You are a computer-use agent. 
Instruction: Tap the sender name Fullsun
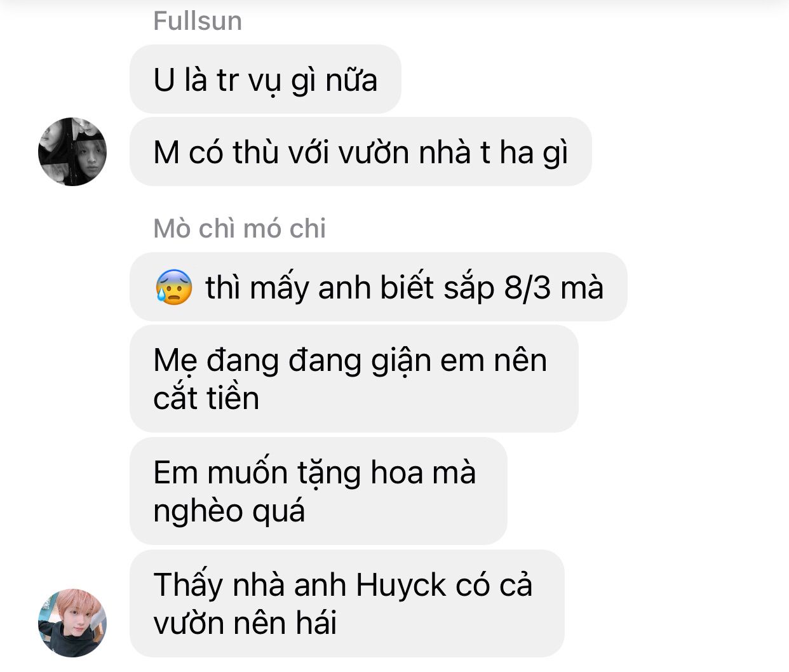[x=198, y=22]
